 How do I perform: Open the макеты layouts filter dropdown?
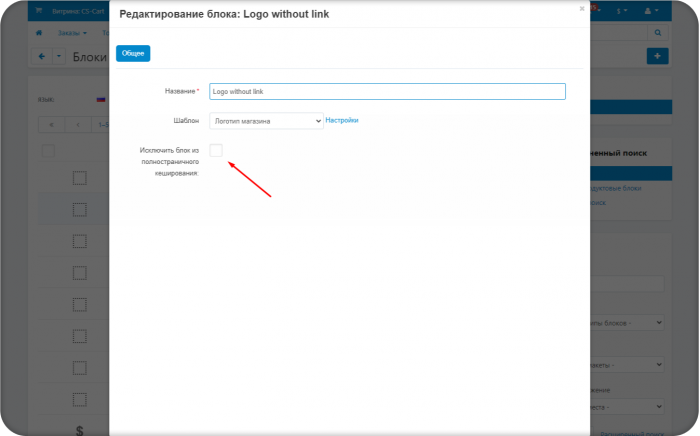[627, 365]
